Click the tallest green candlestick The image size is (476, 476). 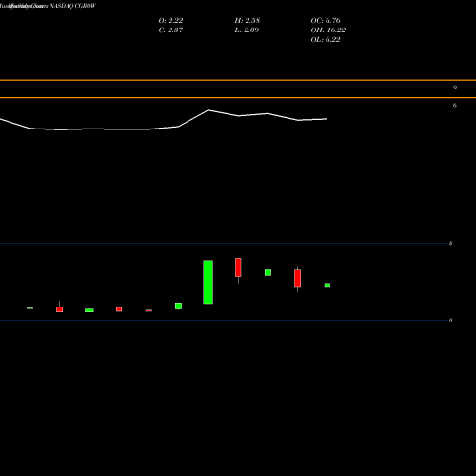tap(208, 282)
